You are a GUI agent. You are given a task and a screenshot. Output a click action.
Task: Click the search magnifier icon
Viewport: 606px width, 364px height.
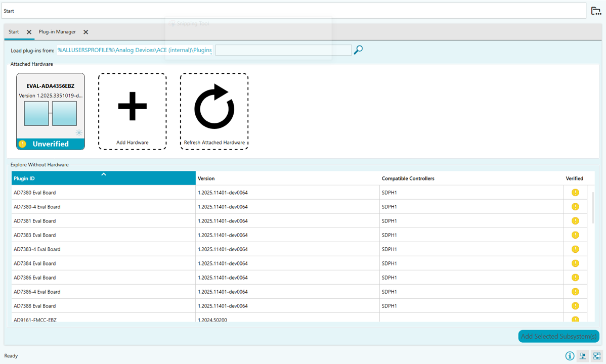[358, 50]
